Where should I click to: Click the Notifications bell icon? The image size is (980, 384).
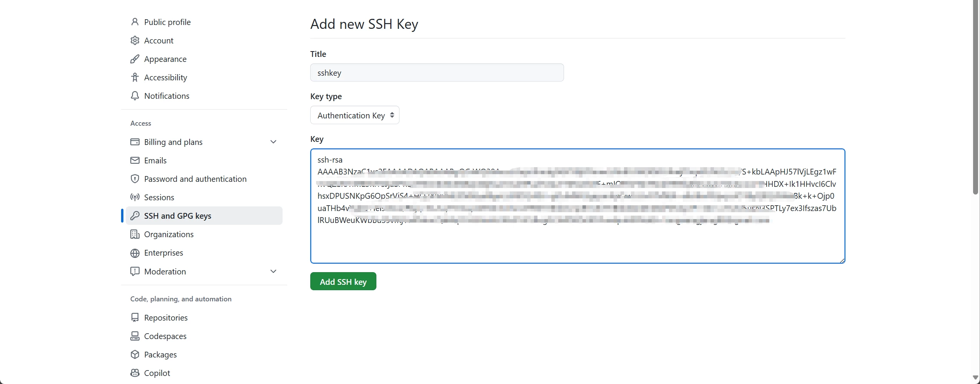click(x=135, y=96)
